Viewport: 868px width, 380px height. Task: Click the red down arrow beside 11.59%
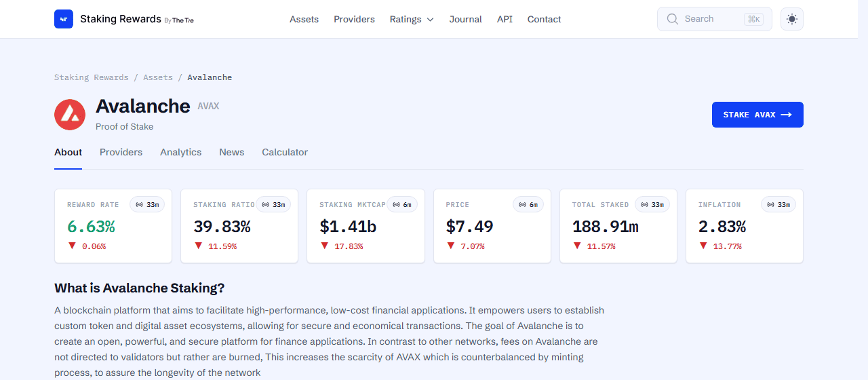coord(198,246)
